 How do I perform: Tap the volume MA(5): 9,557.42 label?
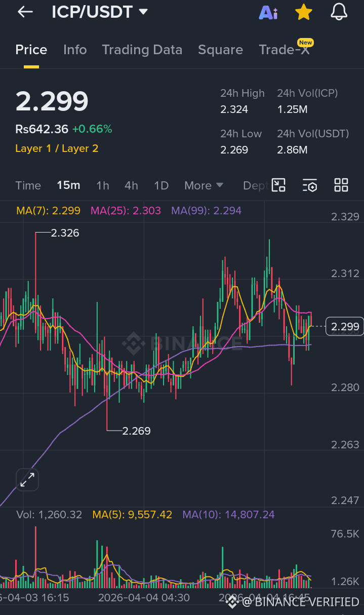coord(132,515)
